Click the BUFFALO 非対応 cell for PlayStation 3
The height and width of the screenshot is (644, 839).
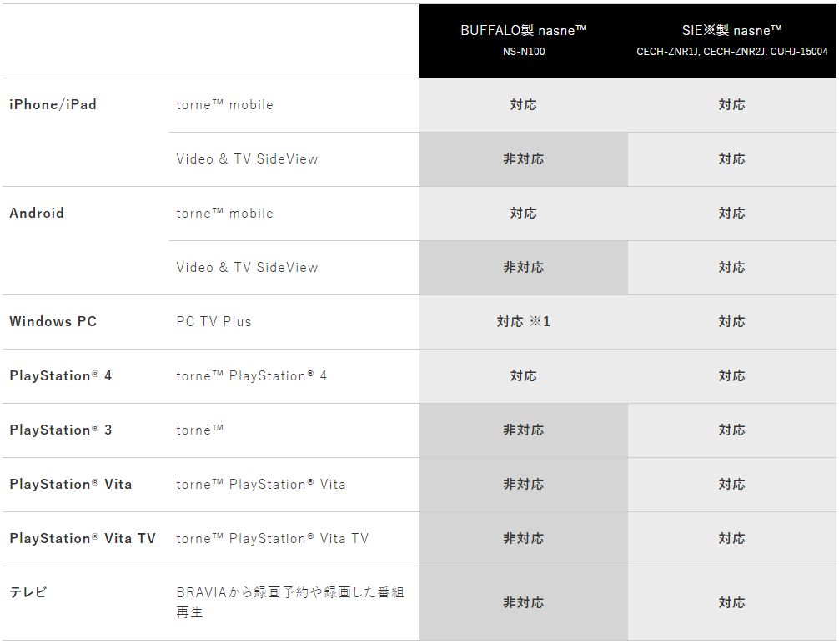pyautogui.click(x=523, y=430)
